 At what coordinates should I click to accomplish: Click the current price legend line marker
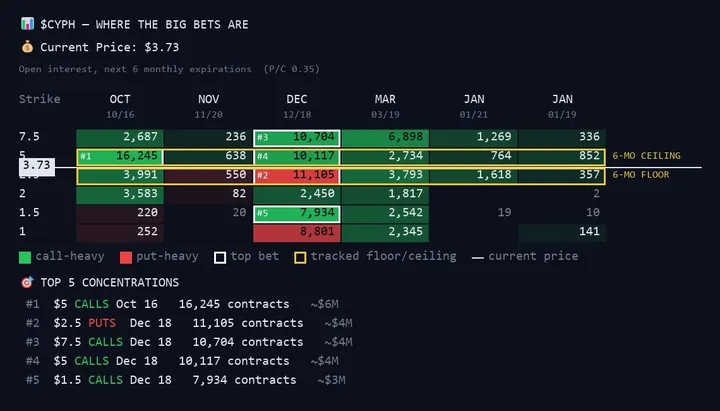coord(478,258)
